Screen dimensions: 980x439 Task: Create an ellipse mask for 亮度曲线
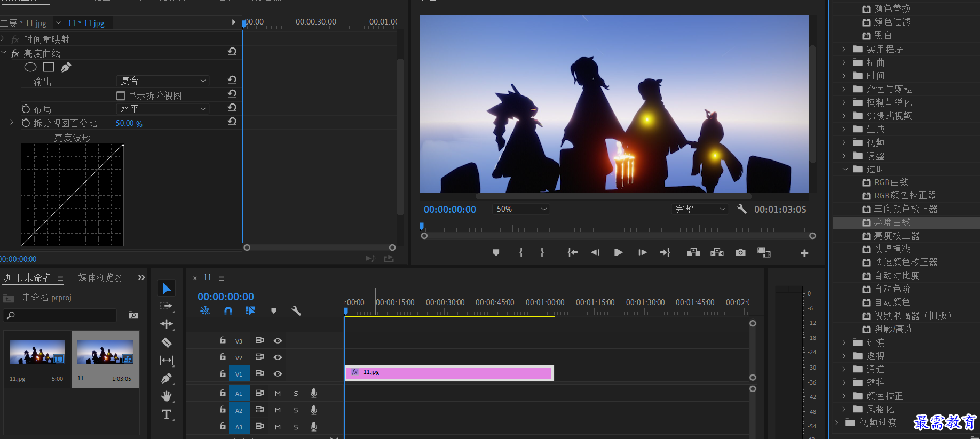30,67
